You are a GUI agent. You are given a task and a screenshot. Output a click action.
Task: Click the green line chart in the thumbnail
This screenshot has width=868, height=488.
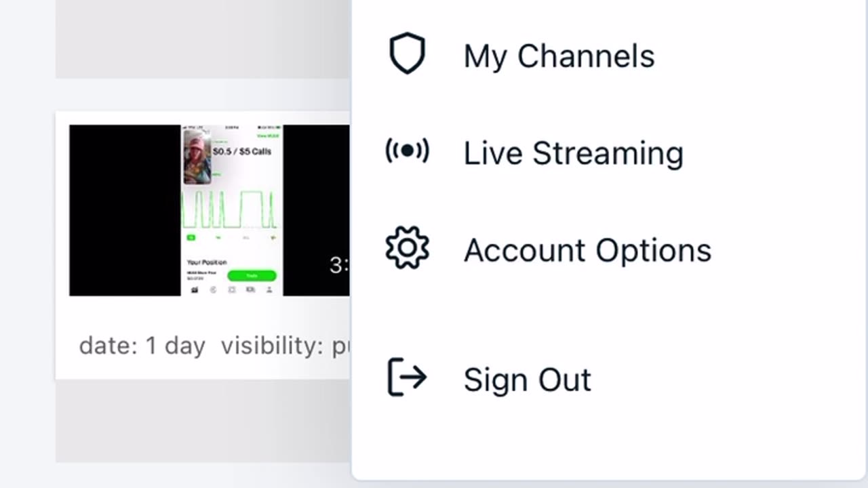[232, 209]
